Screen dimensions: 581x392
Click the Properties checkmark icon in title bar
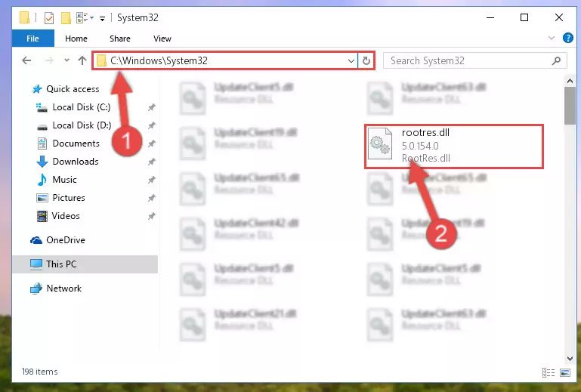click(x=48, y=18)
